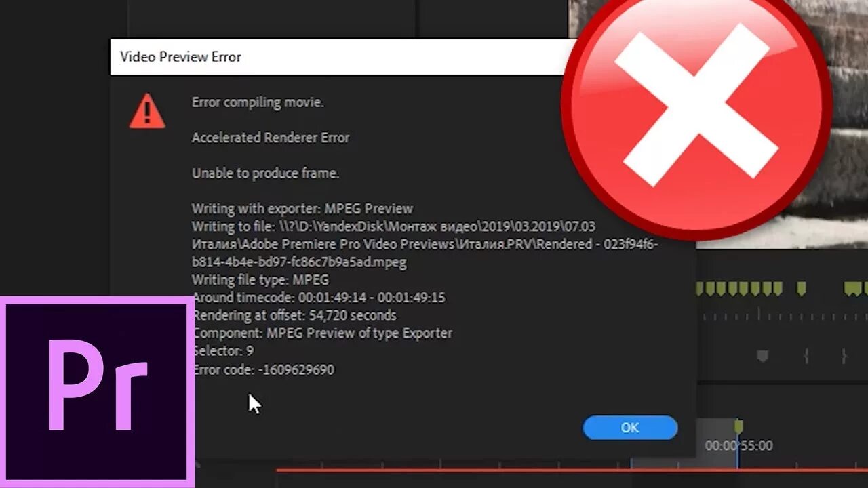This screenshot has width=868, height=488.
Task: Select the green marker atop the blue playhead
Action: click(738, 426)
